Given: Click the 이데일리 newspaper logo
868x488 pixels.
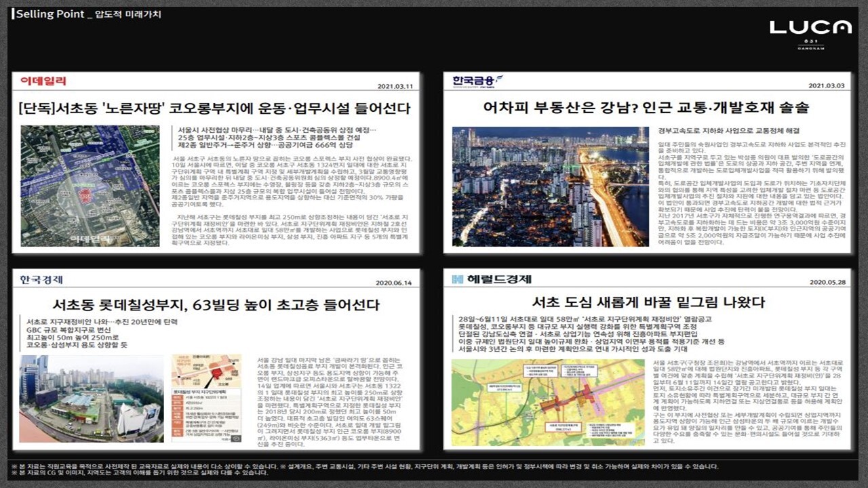Looking at the screenshot, I should (43, 81).
